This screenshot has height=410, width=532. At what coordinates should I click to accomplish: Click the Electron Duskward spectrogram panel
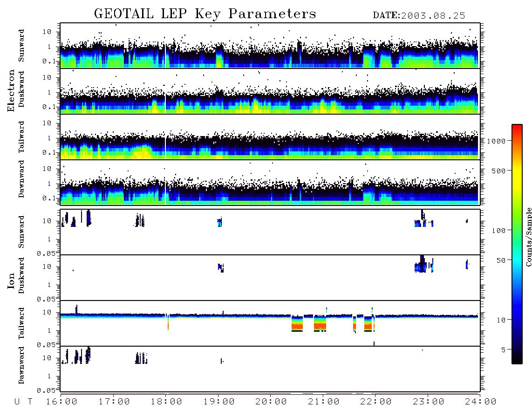coord(270,91)
